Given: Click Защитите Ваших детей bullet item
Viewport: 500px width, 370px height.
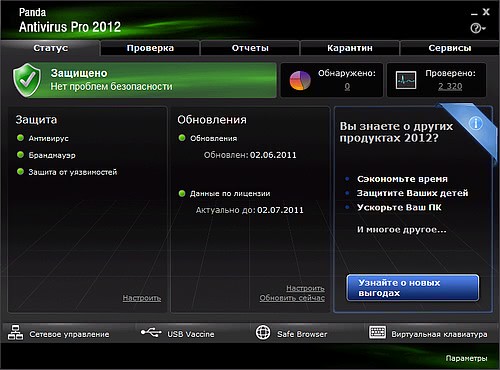Looking at the screenshot, I should pos(412,193).
